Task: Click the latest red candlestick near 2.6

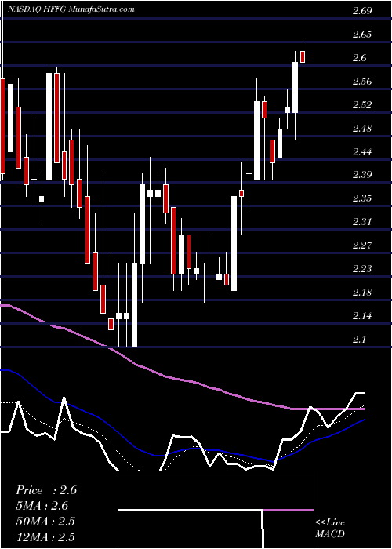Action: coord(303,56)
